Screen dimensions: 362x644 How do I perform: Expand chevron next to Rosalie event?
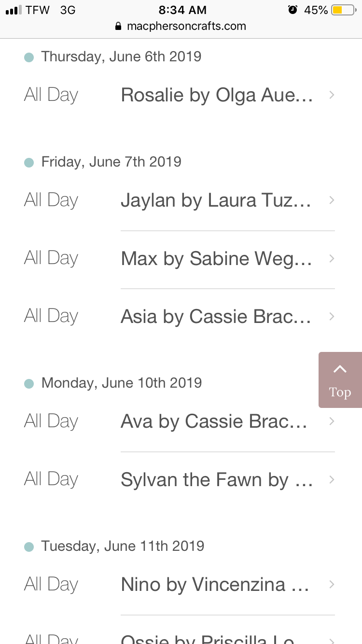click(332, 95)
